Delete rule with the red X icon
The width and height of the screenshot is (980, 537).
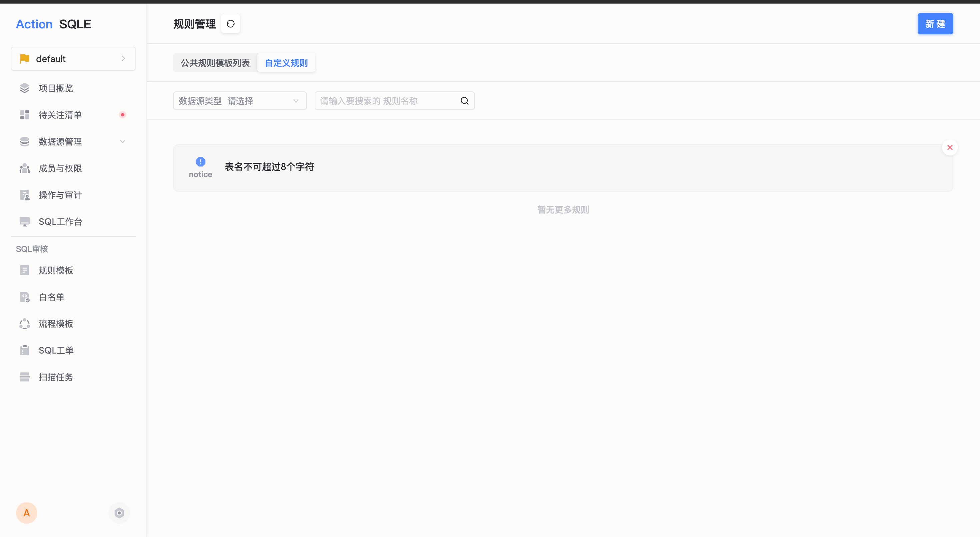(x=950, y=148)
